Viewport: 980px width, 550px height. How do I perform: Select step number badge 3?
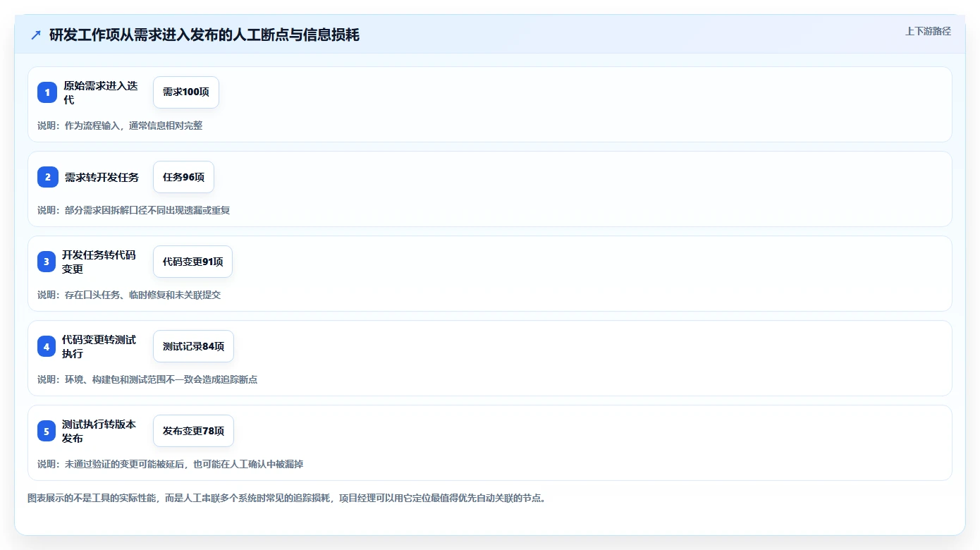(47, 262)
